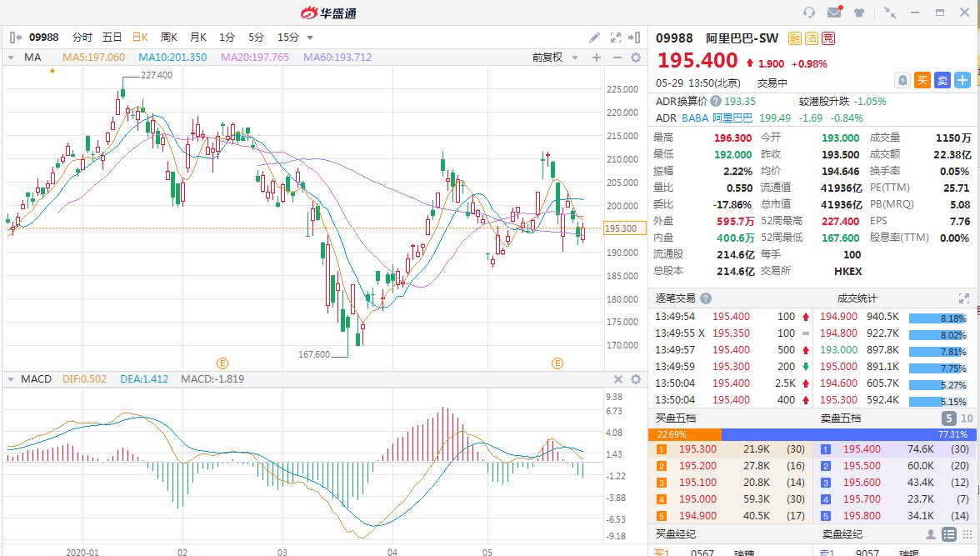Viewport: 980px width, 556px height.
Task: Switch order book depth to 10 levels
Action: point(967,418)
